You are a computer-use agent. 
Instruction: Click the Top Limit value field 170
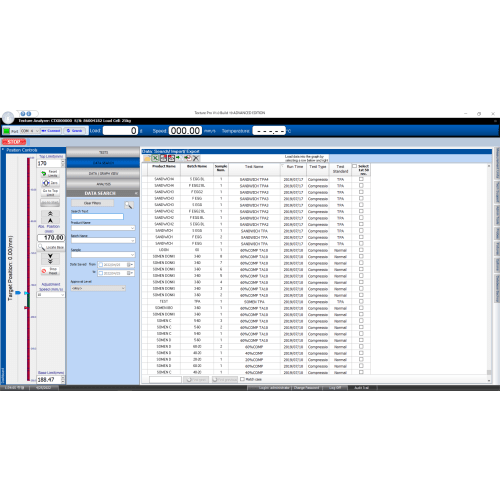coord(49,163)
